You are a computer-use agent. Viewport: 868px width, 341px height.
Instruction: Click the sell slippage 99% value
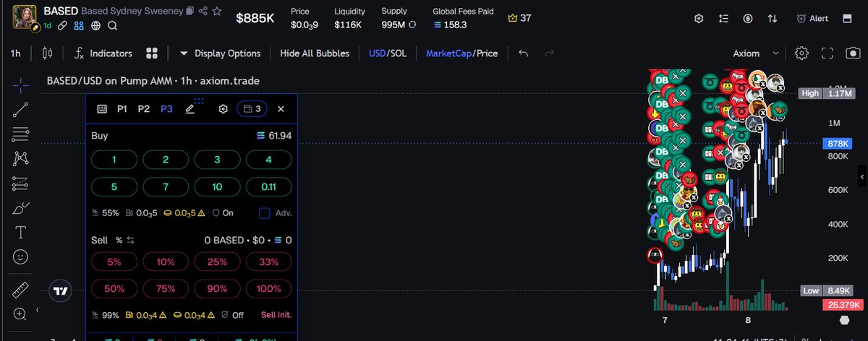(106, 315)
